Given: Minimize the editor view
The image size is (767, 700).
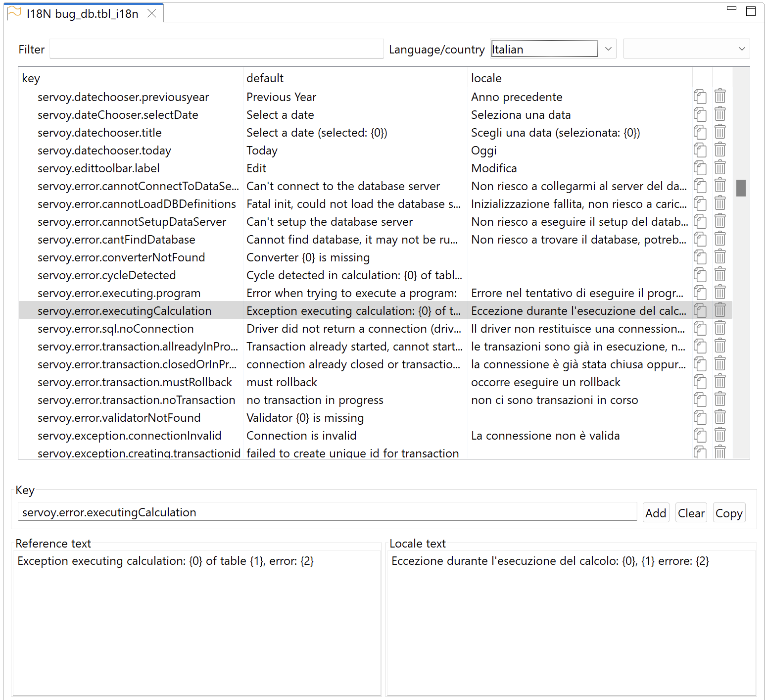Looking at the screenshot, I should click(732, 9).
